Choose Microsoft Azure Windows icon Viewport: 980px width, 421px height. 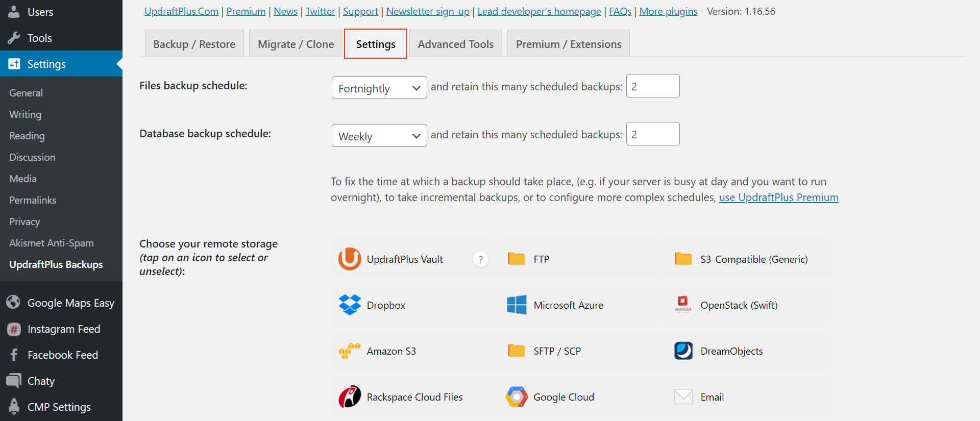517,305
